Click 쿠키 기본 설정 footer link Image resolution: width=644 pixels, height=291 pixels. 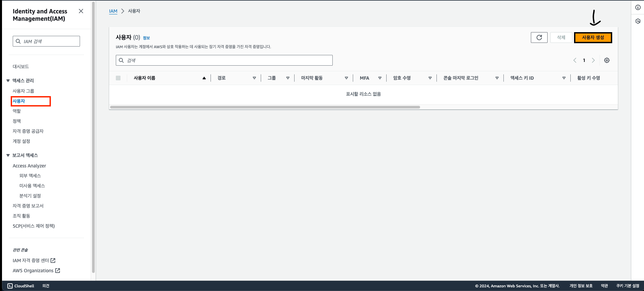click(628, 286)
